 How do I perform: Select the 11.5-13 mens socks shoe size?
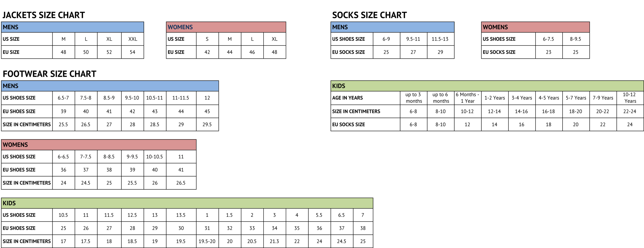coord(440,39)
